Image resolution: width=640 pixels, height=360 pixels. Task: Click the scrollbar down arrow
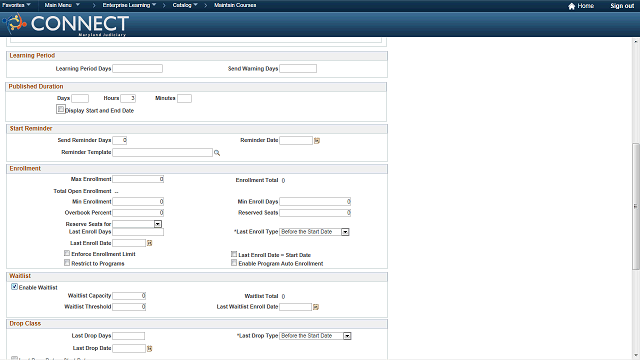point(636,356)
